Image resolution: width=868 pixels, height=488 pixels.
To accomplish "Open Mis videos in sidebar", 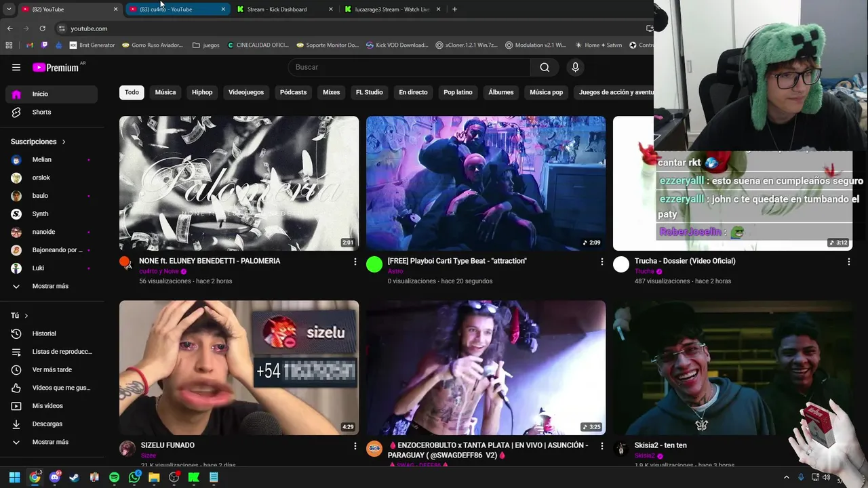I will (52, 405).
